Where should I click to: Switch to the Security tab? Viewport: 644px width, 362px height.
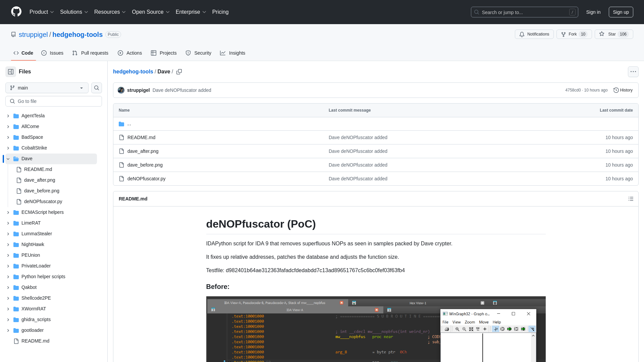198,53
